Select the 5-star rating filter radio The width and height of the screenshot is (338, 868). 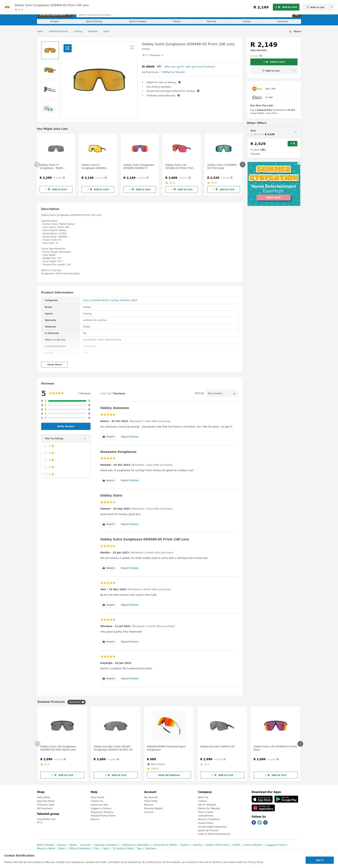click(x=45, y=446)
